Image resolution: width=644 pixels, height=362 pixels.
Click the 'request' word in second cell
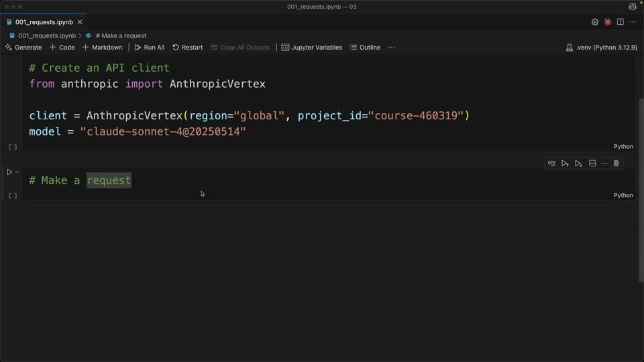109,180
